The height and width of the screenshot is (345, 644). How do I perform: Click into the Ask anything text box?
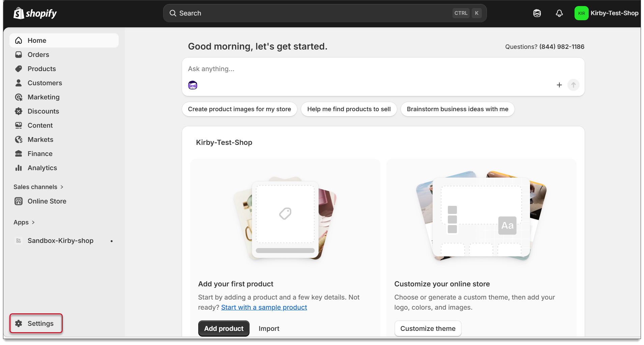tap(383, 69)
